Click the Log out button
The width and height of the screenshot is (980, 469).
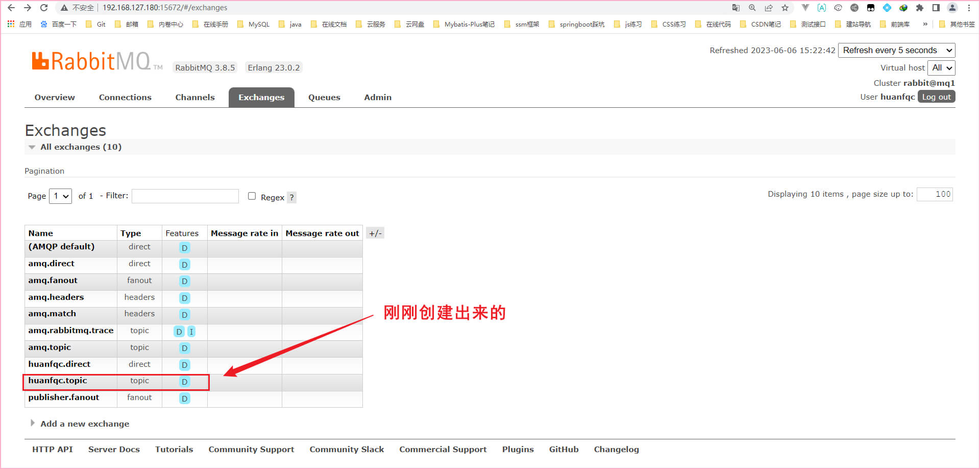936,97
